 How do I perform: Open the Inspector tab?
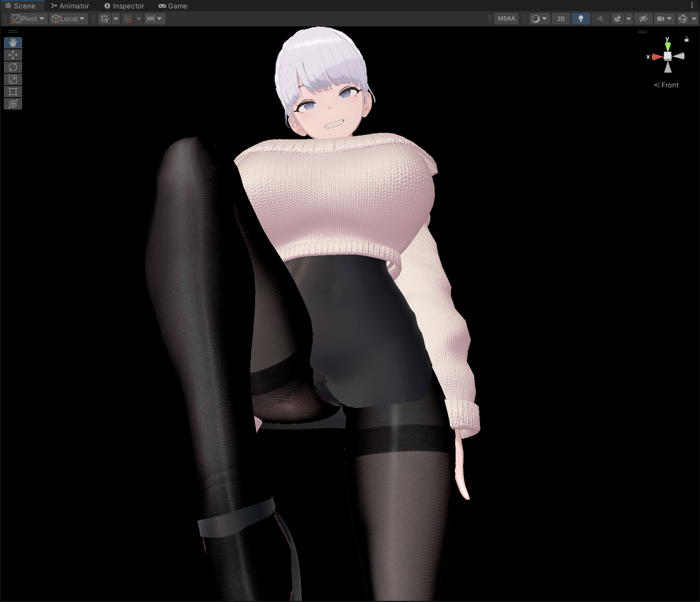[124, 6]
